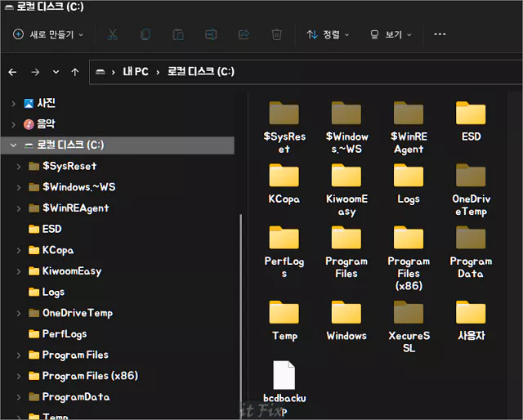The image size is (523, 420).
Task: Open the 새로 만들기 dropdown
Action: pyautogui.click(x=48, y=34)
